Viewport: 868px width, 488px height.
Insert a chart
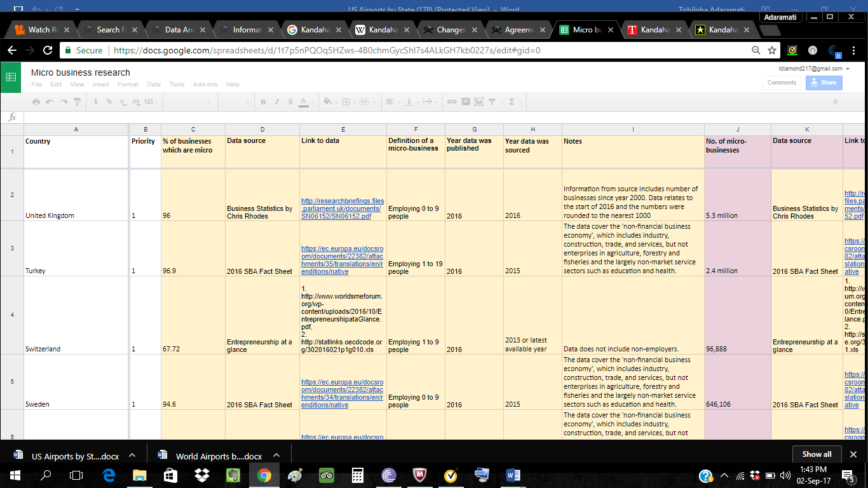pos(478,102)
